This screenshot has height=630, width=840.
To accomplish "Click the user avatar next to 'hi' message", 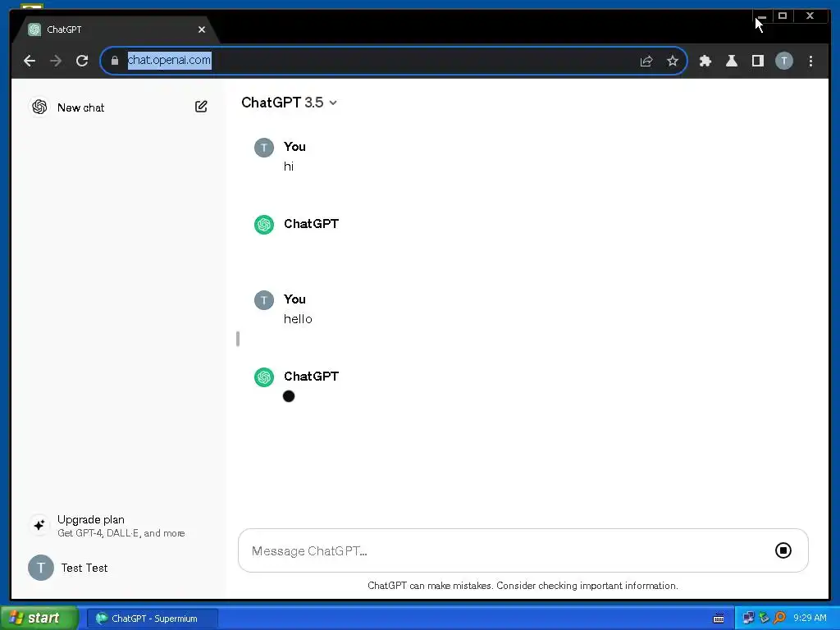I will [263, 148].
